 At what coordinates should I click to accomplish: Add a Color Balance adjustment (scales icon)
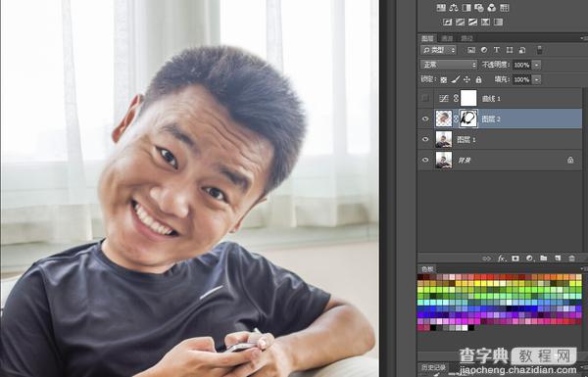(454, 8)
